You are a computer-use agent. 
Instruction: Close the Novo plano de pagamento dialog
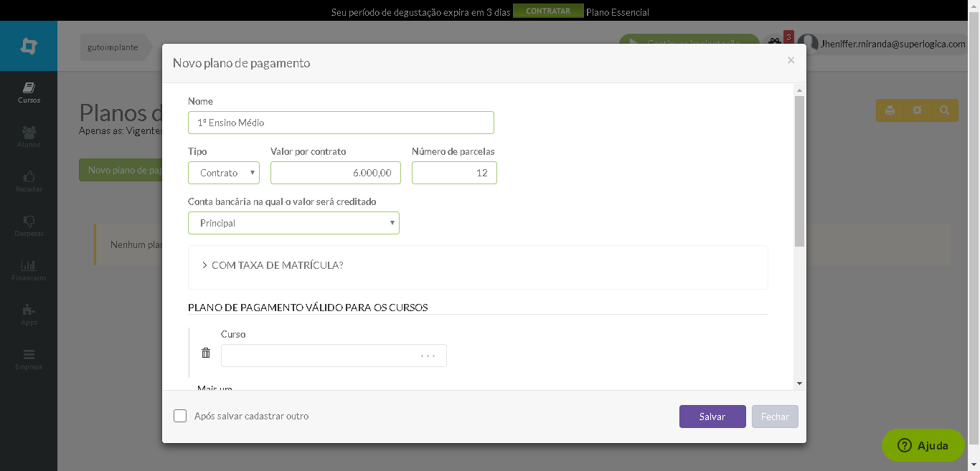coord(791,60)
